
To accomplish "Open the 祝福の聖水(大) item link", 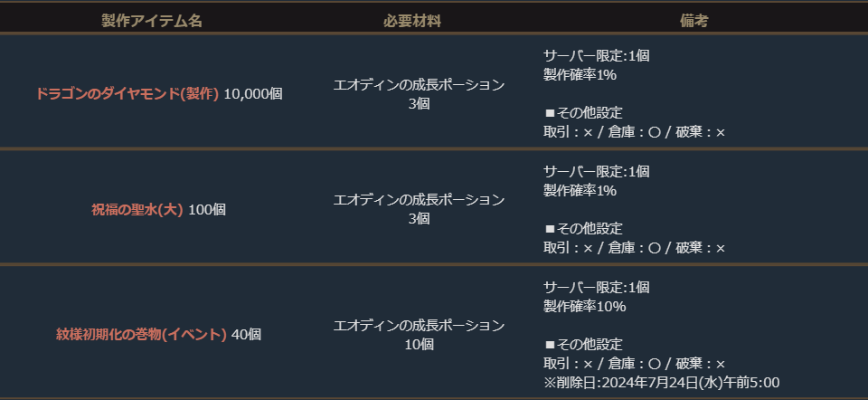I will click(x=137, y=209).
